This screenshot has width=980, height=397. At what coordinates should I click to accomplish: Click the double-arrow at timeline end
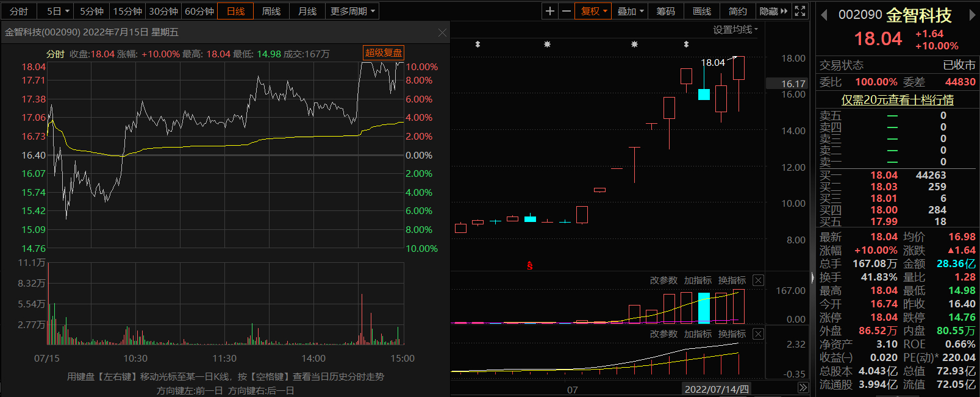click(x=803, y=388)
